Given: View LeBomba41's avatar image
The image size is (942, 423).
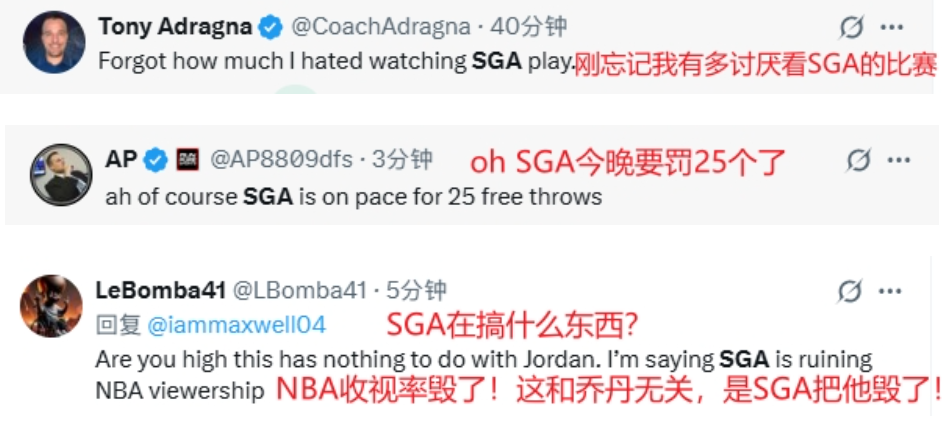Looking at the screenshot, I should tap(51, 305).
